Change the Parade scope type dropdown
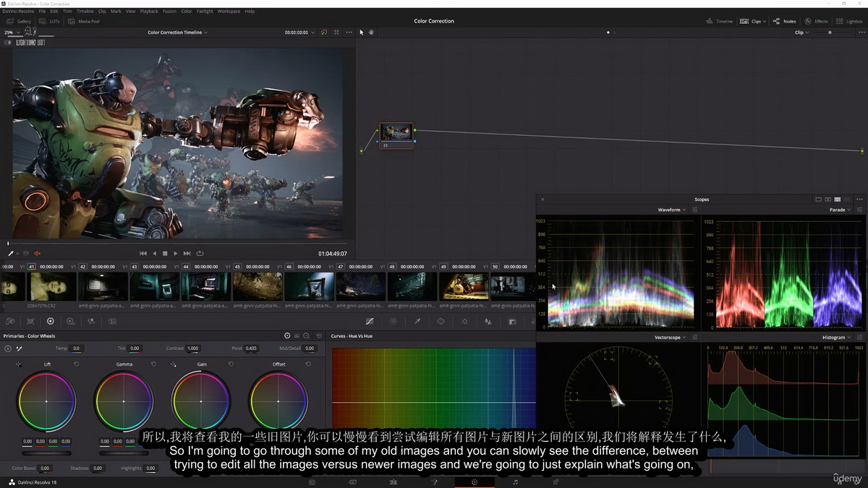Viewport: 868px width, 488px height. [840, 210]
